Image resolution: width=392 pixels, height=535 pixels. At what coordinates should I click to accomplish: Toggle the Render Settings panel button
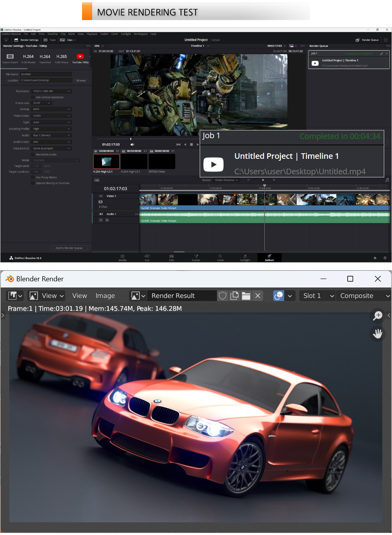(x=26, y=40)
